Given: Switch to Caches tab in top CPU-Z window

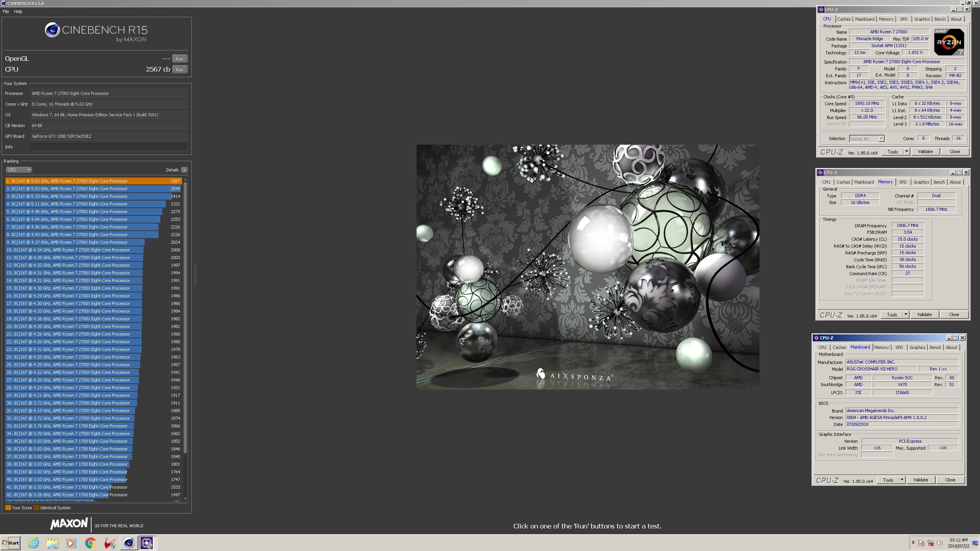Looking at the screenshot, I should [x=844, y=19].
